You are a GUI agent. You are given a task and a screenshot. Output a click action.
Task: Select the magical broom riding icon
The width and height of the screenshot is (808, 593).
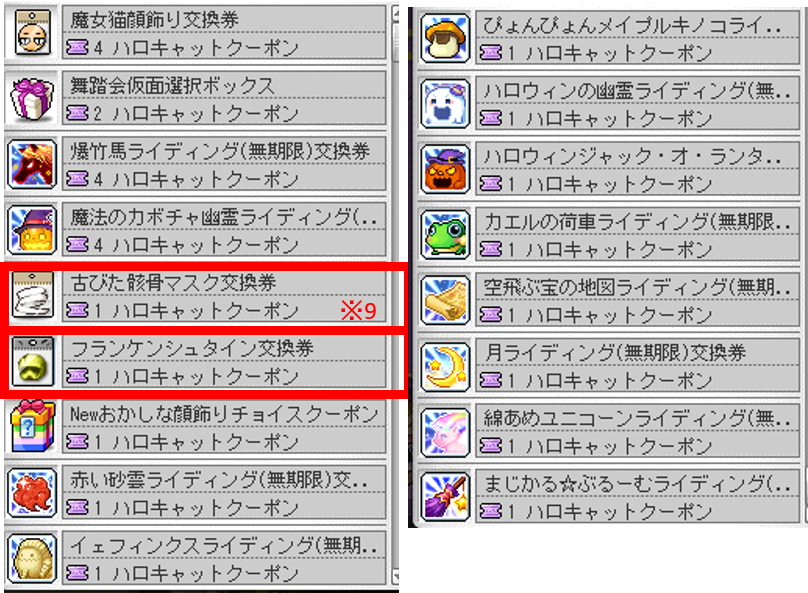445,498
